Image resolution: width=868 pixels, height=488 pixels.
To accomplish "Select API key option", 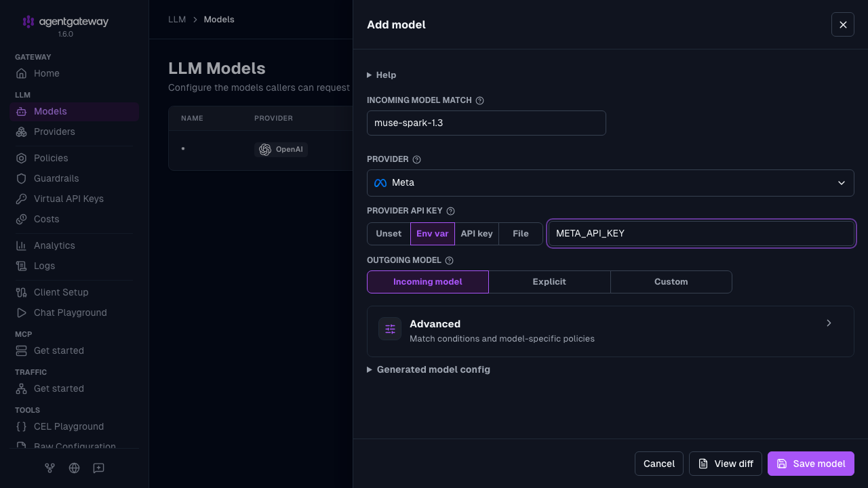I will 477,234.
